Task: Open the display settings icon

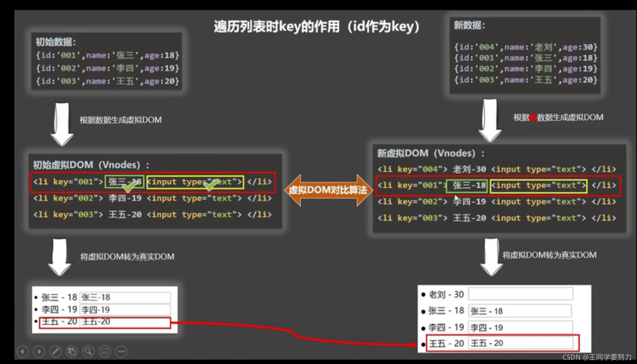Action: [x=104, y=351]
